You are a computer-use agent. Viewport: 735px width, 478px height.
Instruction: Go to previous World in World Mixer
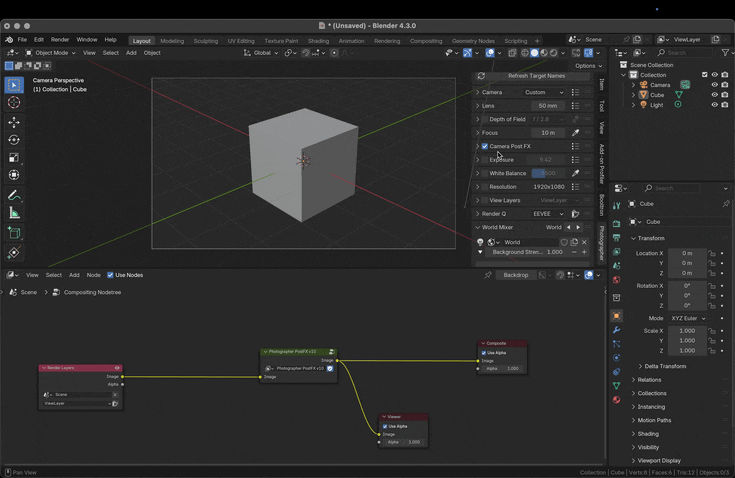[569, 227]
